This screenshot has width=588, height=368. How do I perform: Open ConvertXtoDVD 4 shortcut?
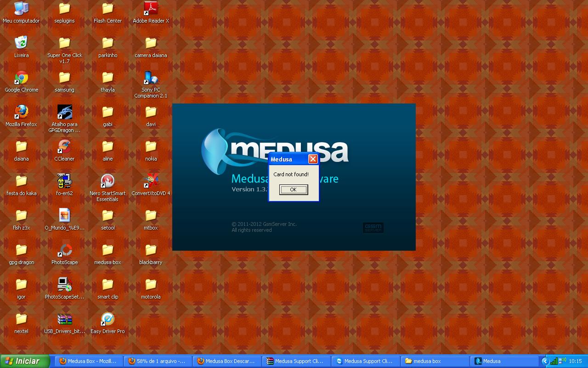coord(151,181)
